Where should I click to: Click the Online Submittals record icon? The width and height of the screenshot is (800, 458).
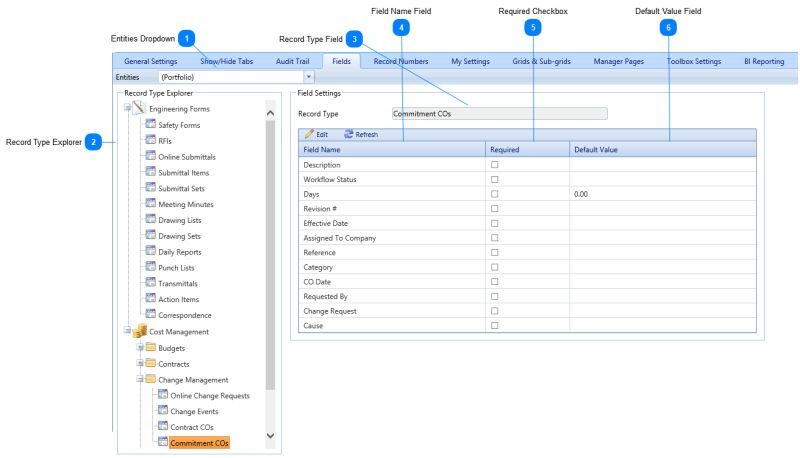point(151,156)
